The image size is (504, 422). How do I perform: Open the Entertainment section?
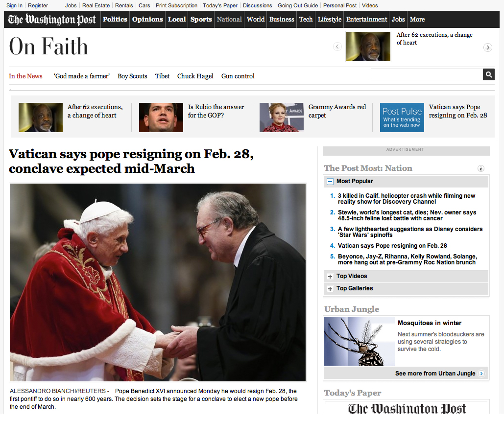tap(366, 19)
